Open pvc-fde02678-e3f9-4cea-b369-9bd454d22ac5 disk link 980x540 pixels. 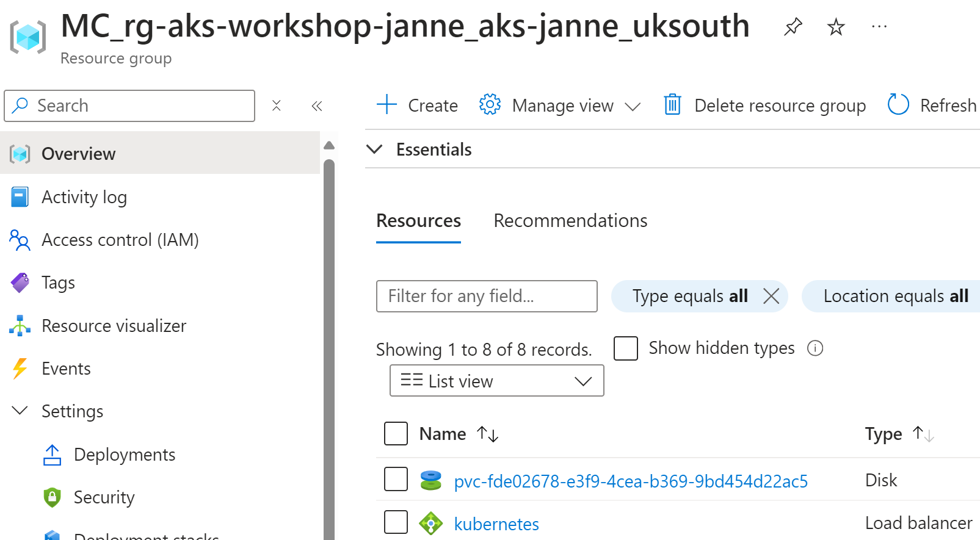(631, 481)
